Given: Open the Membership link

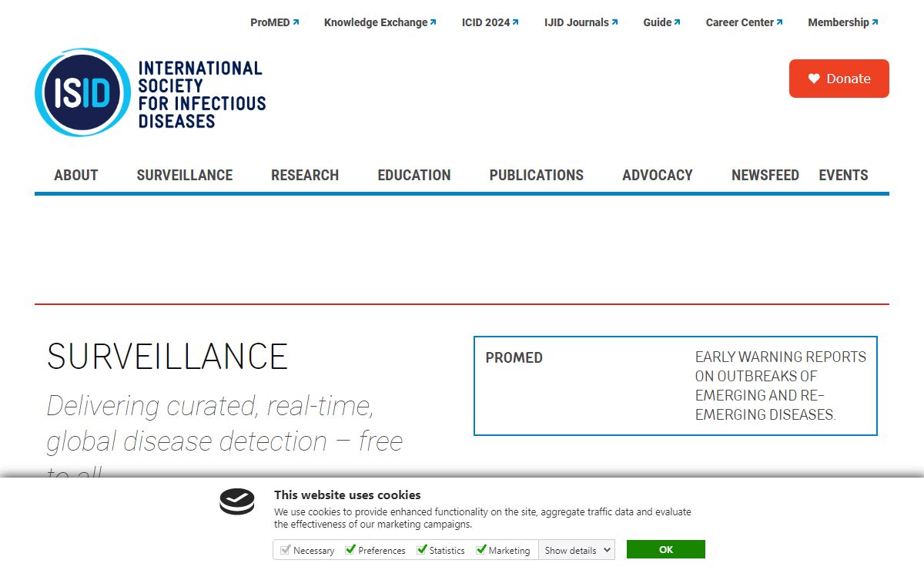Looking at the screenshot, I should coord(843,22).
